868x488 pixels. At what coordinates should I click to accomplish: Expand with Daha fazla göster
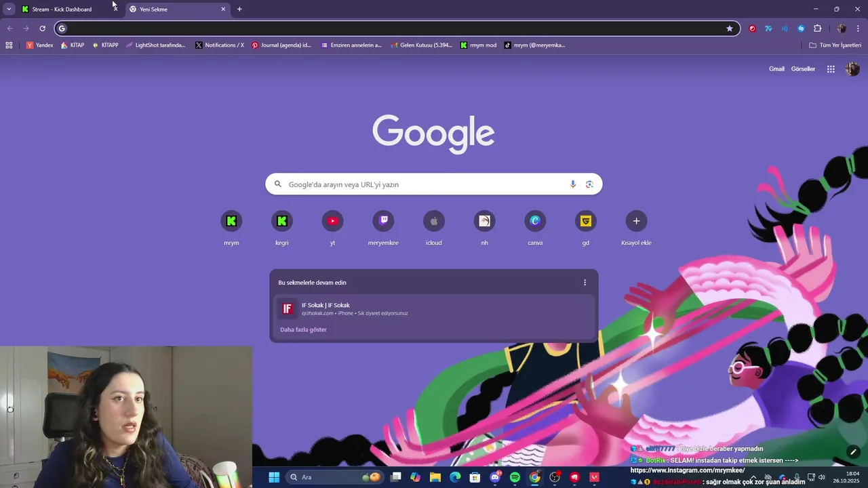(303, 329)
